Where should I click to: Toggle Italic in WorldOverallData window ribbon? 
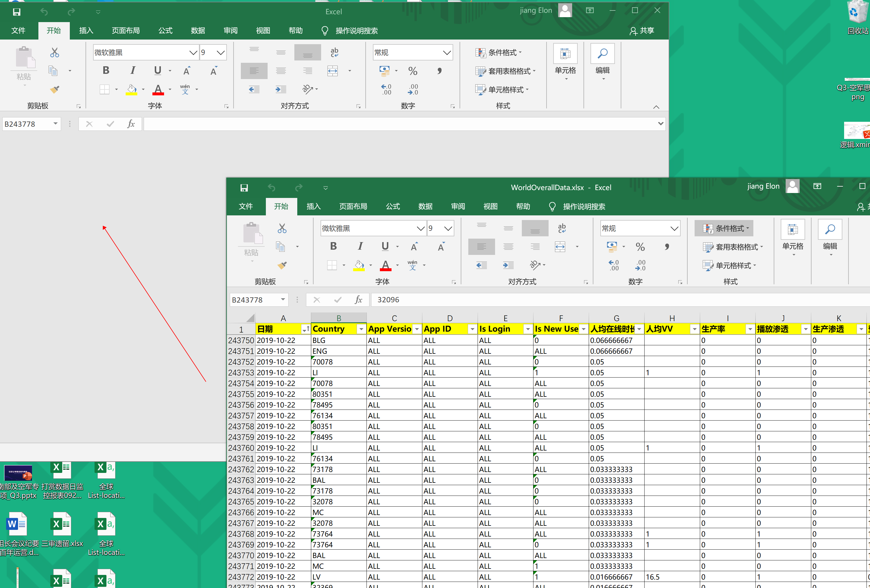tap(360, 246)
